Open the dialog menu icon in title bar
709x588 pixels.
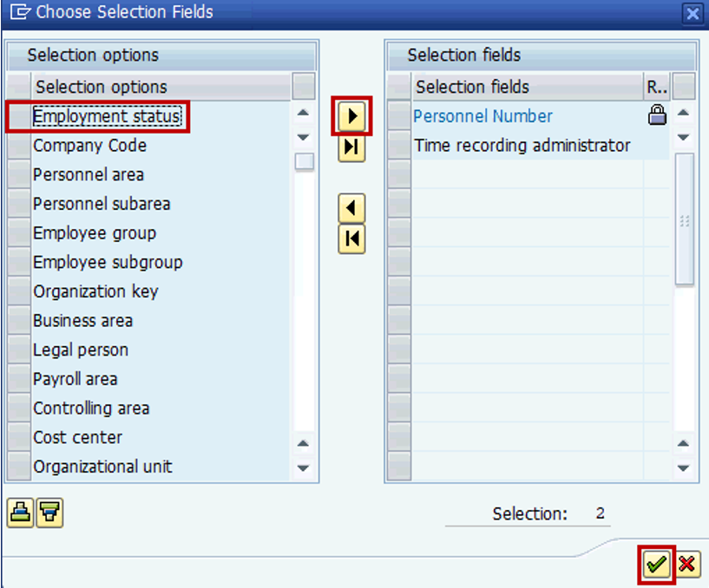pos(20,13)
